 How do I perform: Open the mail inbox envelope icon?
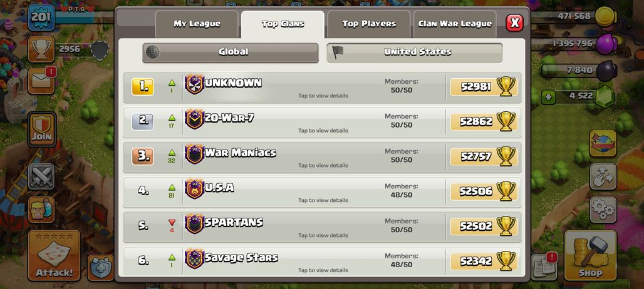point(41,81)
